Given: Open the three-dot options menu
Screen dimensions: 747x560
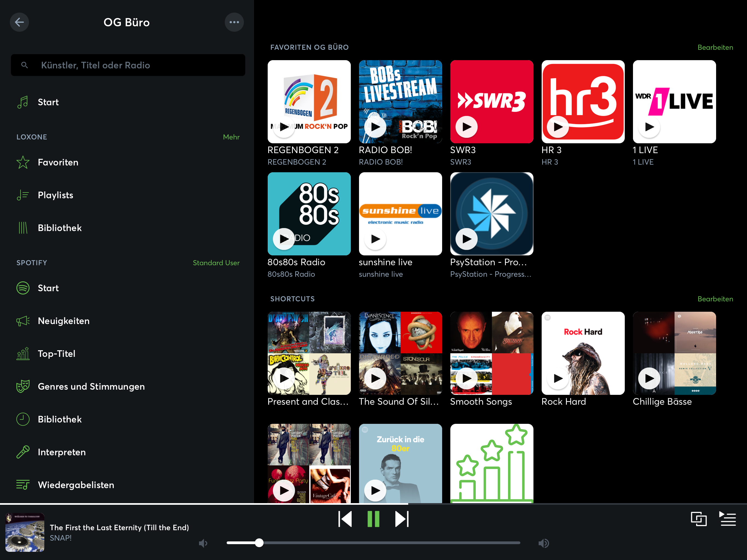Looking at the screenshot, I should pos(234,22).
